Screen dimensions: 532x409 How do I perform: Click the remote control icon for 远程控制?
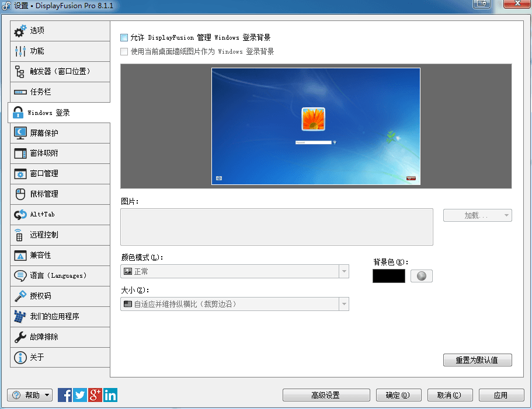(x=19, y=235)
